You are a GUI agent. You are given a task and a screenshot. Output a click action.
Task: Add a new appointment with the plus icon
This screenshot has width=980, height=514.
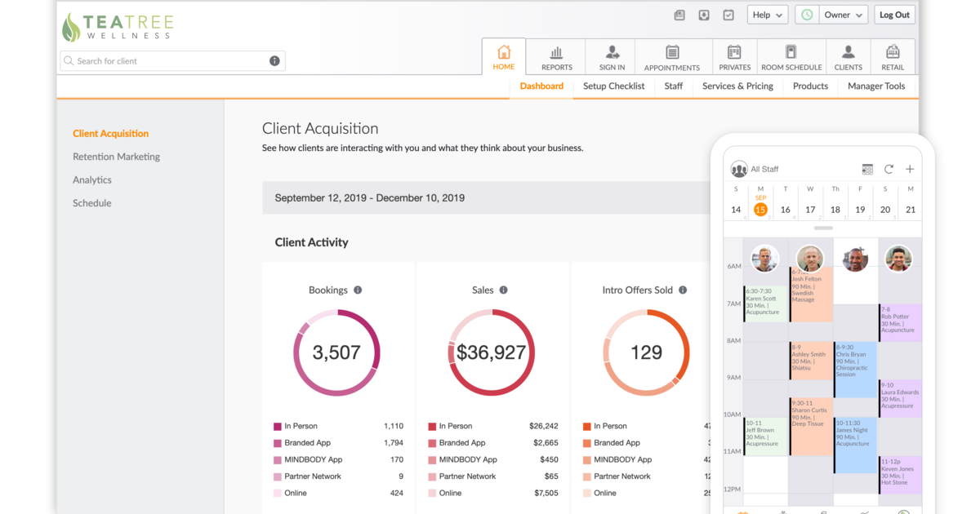point(909,169)
